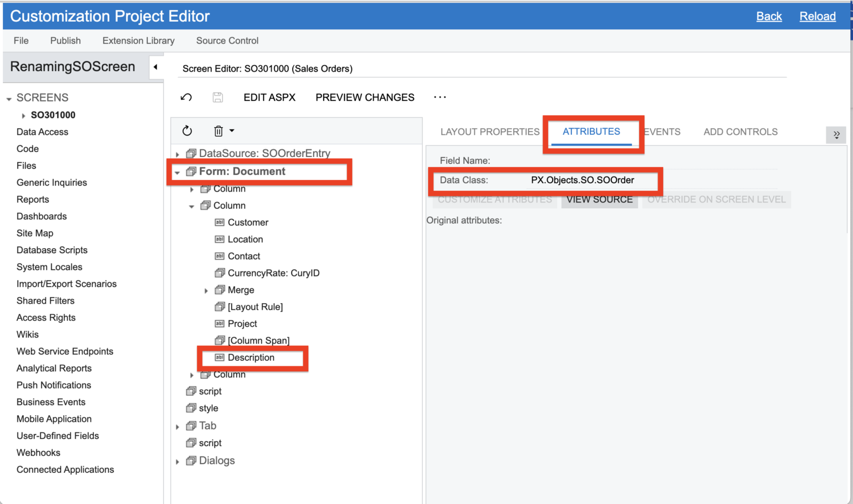Viewport: 853px width, 504px height.
Task: Open Import/Export Scenarios in sidebar
Action: pyautogui.click(x=67, y=284)
